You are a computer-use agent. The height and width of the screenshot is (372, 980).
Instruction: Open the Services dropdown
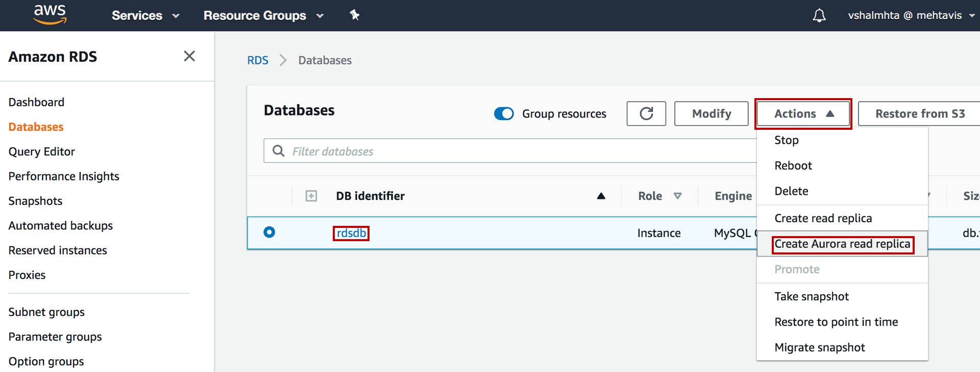[145, 15]
